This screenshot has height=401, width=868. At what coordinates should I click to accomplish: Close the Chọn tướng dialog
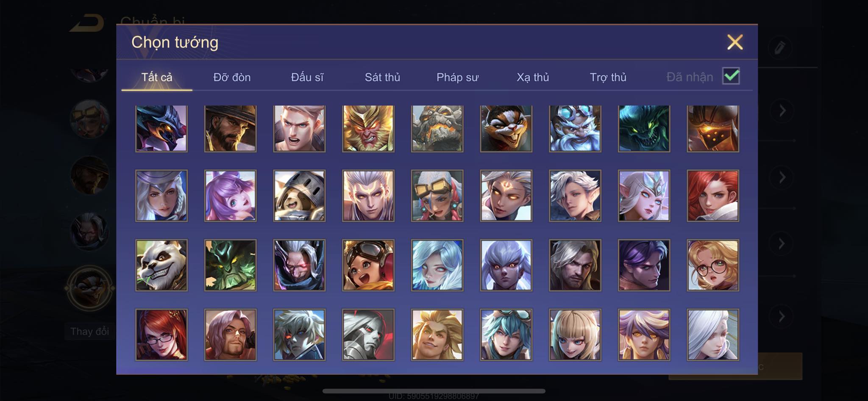(735, 42)
